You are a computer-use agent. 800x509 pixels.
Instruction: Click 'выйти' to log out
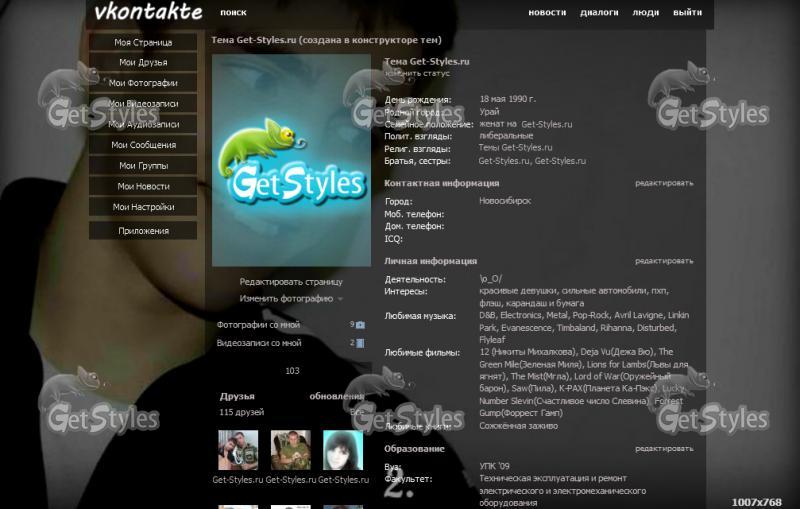pos(687,13)
